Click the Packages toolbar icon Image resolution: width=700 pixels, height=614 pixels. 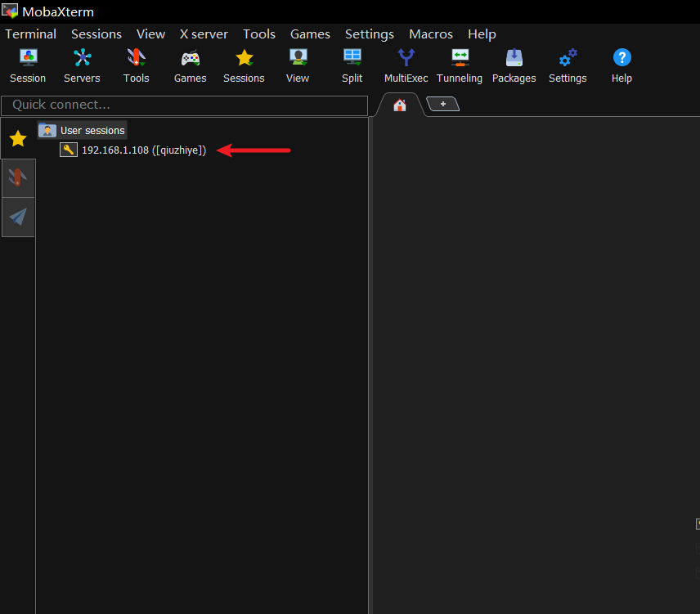point(514,57)
